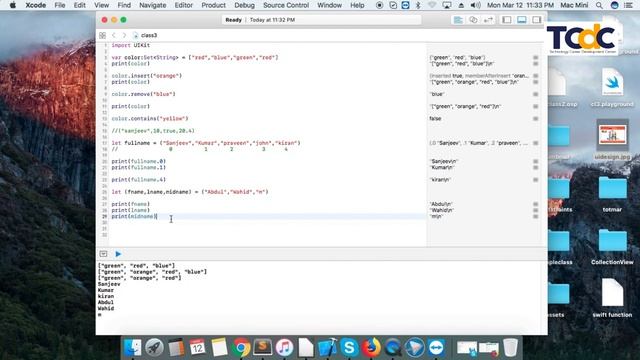Click the "Sanjeev" line in the console
This screenshot has width=640, height=360.
(x=109, y=284)
